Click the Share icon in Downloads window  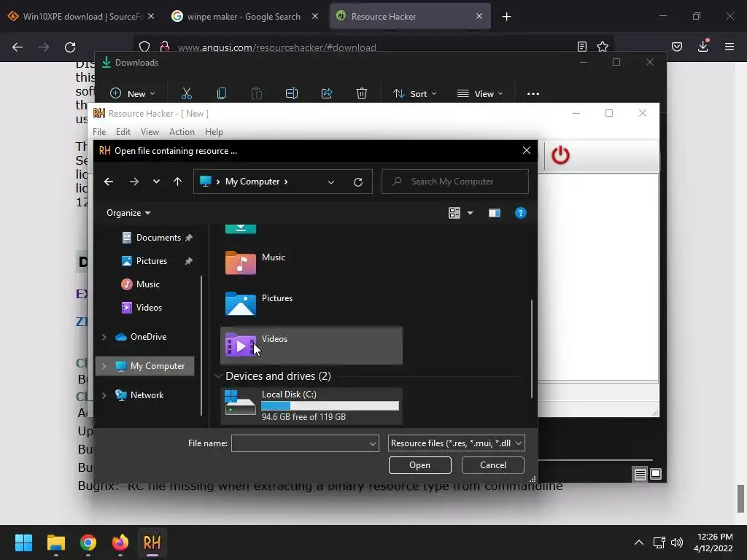327,94
